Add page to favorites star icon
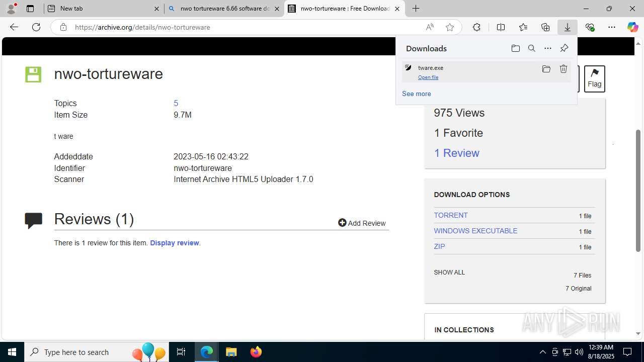The height and width of the screenshot is (362, 644). click(450, 27)
